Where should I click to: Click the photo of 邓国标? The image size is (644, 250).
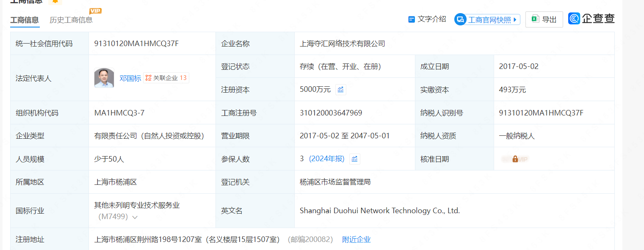(104, 78)
